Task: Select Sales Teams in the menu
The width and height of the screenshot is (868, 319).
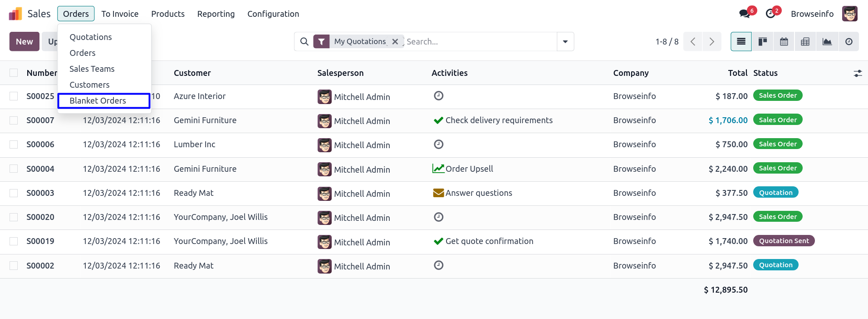Action: [92, 69]
